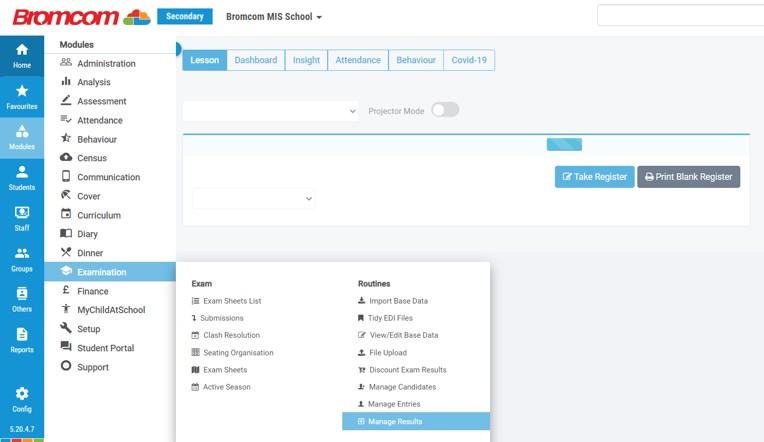The width and height of the screenshot is (764, 442).
Task: Switch to the Lesson tab
Action: click(x=205, y=60)
